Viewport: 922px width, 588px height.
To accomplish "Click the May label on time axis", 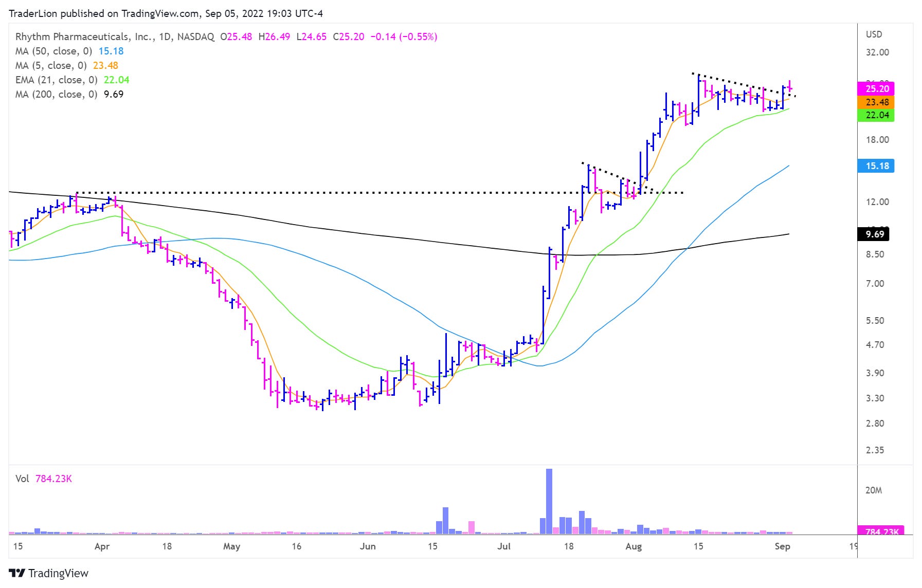I will click(x=232, y=546).
